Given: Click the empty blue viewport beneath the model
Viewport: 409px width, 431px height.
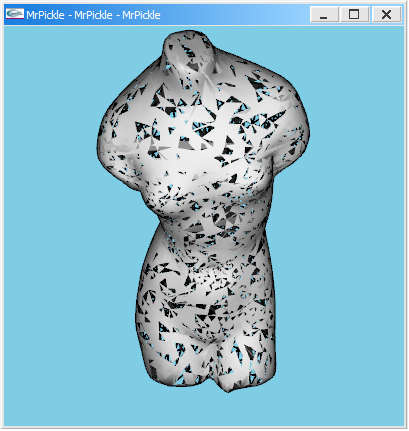Looking at the screenshot, I should (203, 410).
